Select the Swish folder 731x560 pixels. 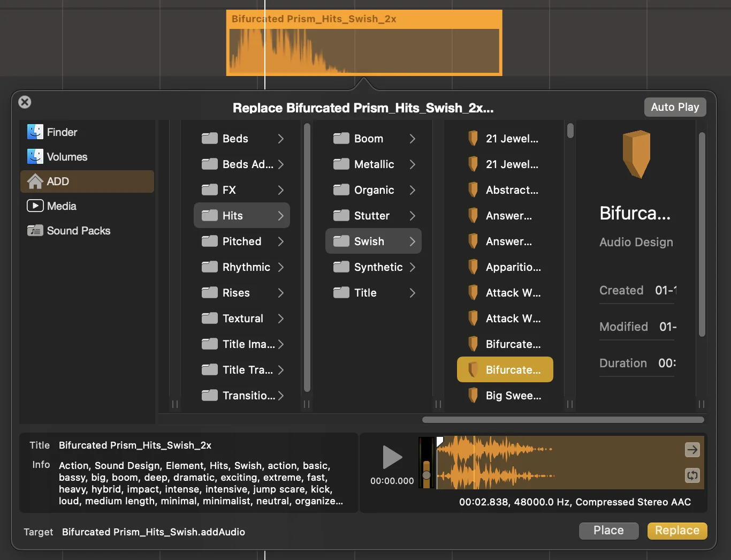pyautogui.click(x=374, y=241)
